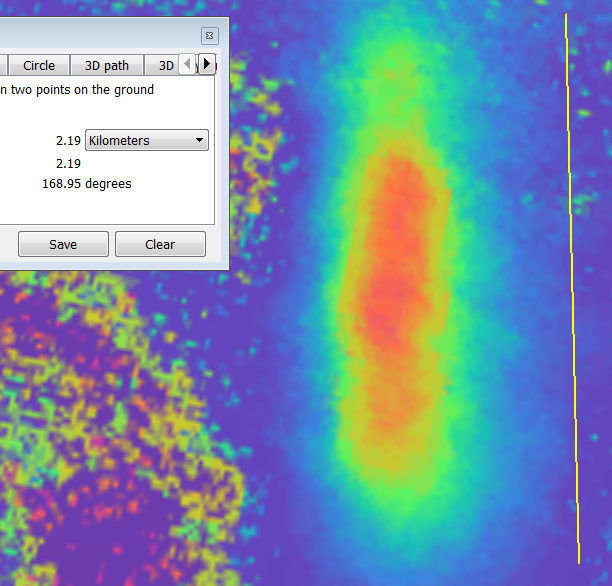The height and width of the screenshot is (586, 612).
Task: Click the Save button
Action: (63, 244)
